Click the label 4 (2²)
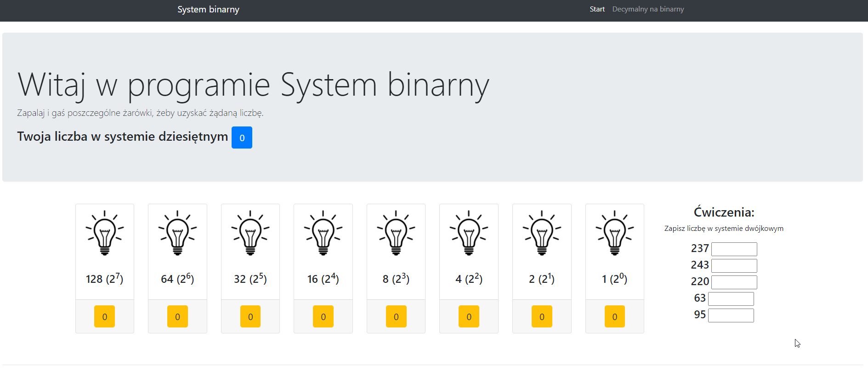 469,279
